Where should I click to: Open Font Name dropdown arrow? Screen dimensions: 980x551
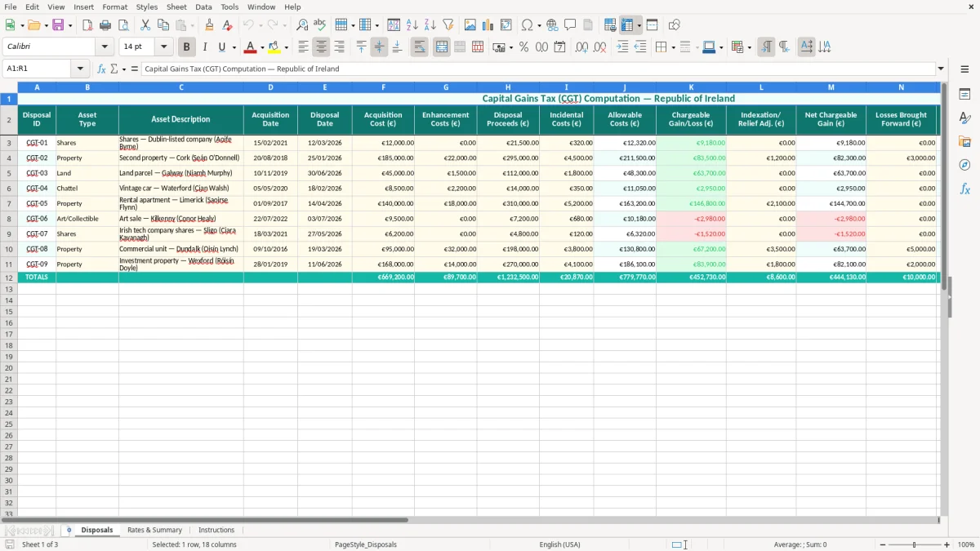pyautogui.click(x=105, y=47)
